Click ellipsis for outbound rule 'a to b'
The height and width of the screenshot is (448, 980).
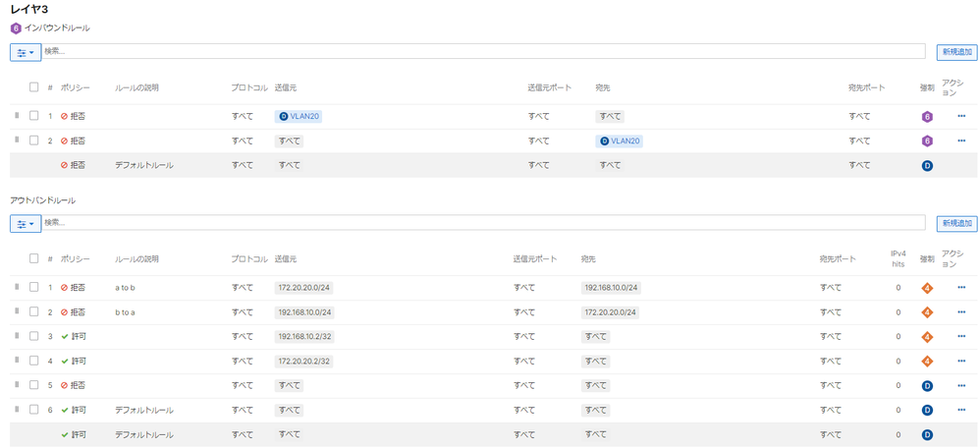click(x=960, y=288)
